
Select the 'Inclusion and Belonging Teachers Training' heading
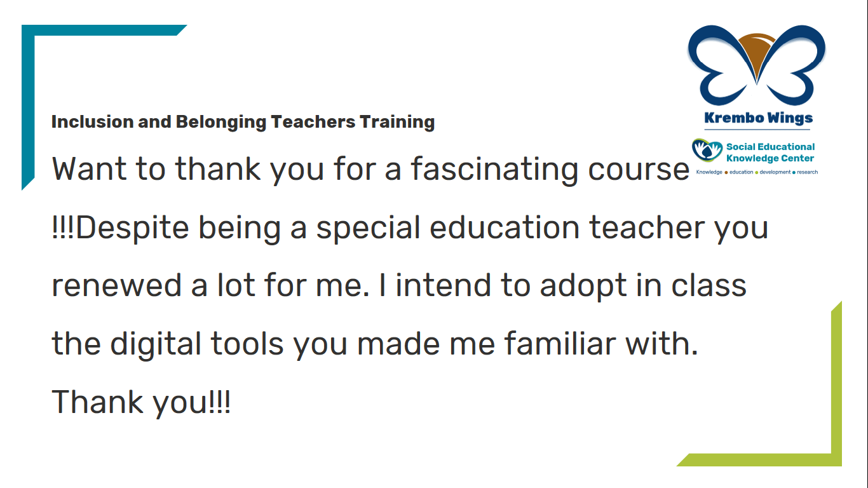coord(243,122)
